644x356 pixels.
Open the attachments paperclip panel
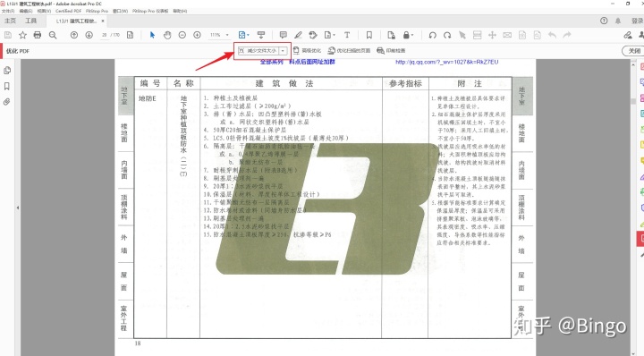7,102
